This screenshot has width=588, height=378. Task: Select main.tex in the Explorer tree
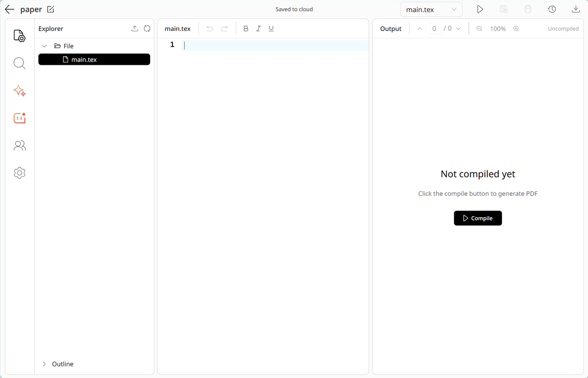[x=94, y=59]
